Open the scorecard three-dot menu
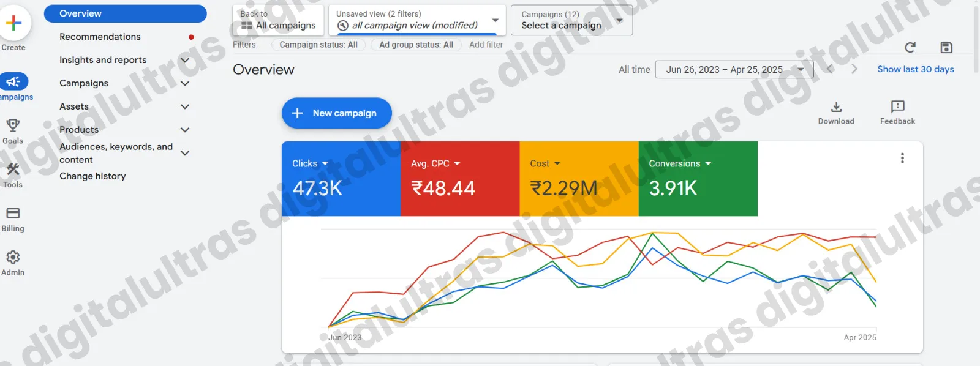980x366 pixels. [902, 158]
